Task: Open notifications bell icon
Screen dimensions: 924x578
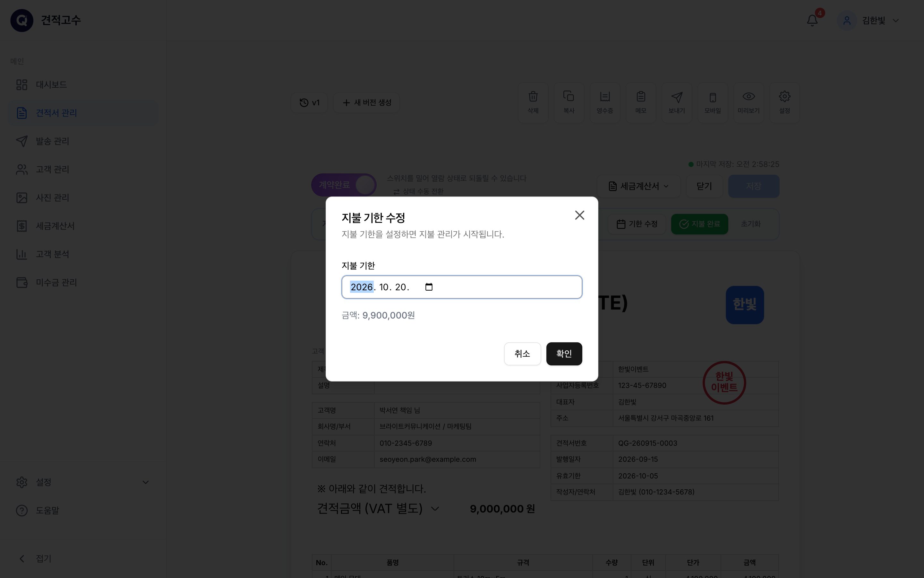Action: point(812,21)
